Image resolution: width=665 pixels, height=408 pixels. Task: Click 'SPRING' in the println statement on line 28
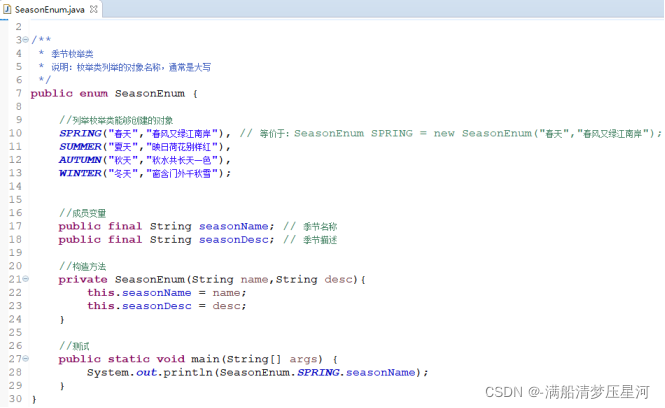(x=318, y=372)
